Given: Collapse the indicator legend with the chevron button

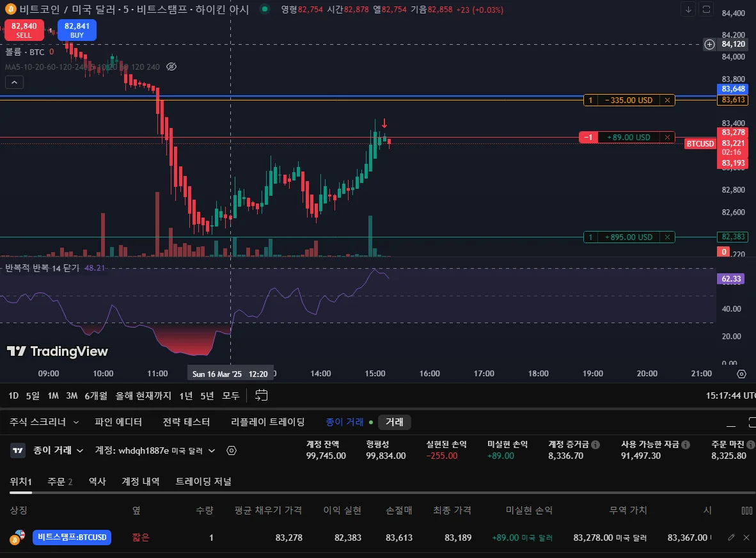Looking at the screenshot, I should [x=15, y=83].
